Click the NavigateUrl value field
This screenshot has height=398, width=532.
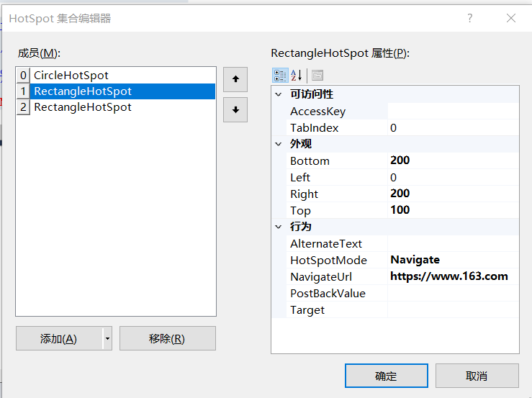452,276
